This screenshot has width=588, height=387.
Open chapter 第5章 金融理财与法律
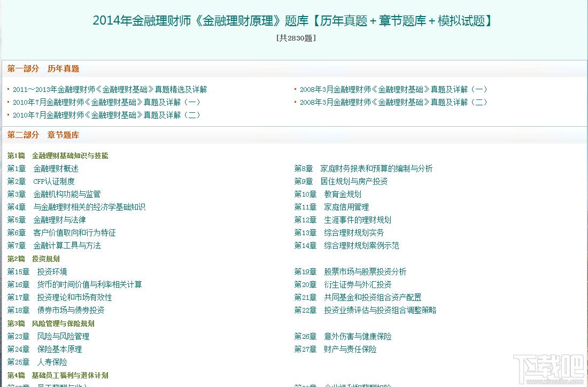(x=47, y=220)
